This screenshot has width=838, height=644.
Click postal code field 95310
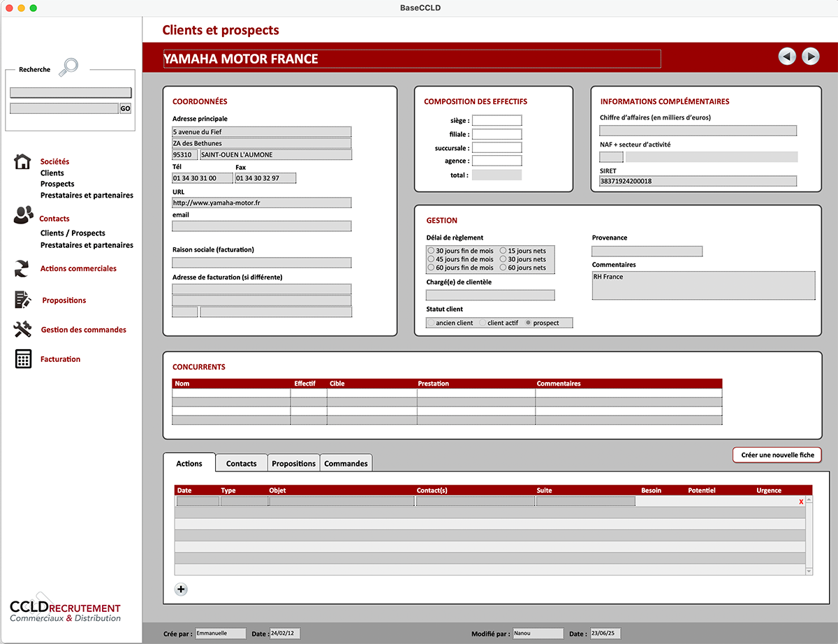point(185,154)
